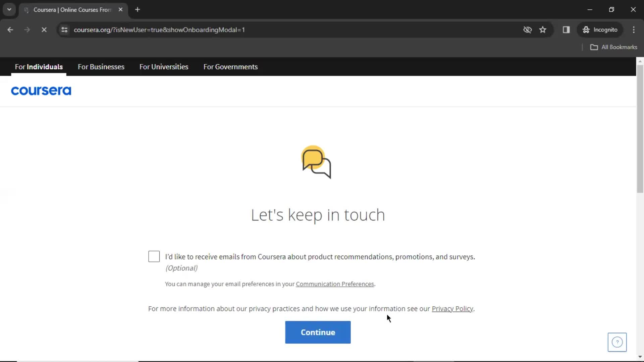Click the scrollbar down arrow
Viewport: 644px width, 362px height.
pyautogui.click(x=640, y=357)
